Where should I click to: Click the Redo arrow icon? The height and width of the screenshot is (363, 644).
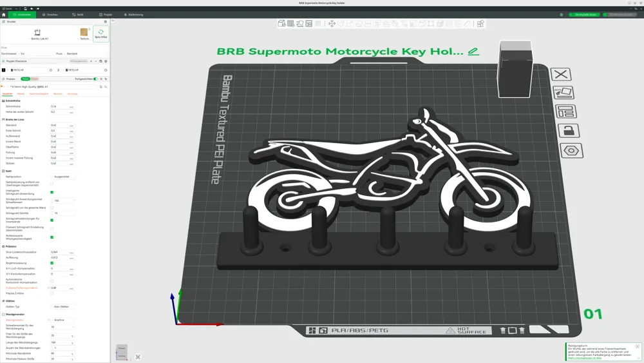[x=38, y=8]
